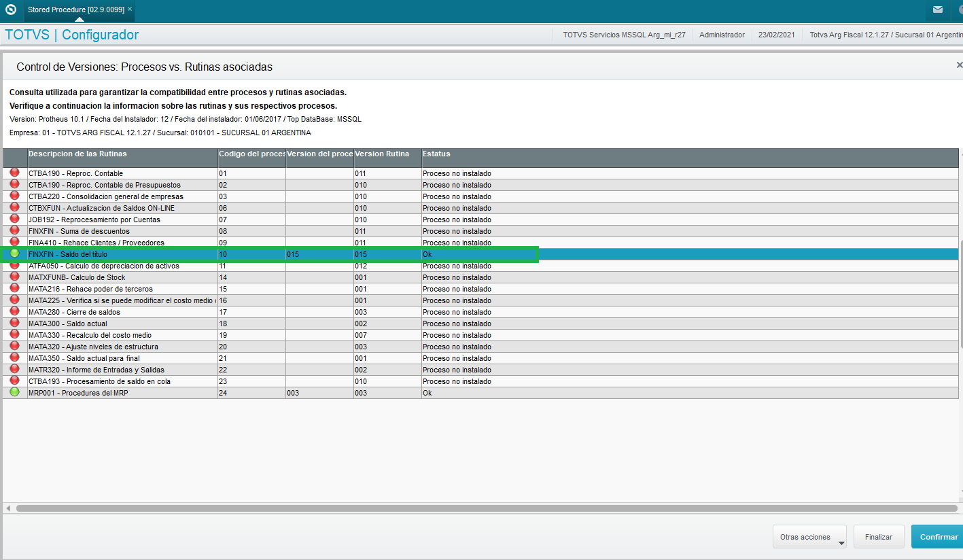Click the left arrow of the horizontal scrollbar

(8, 508)
